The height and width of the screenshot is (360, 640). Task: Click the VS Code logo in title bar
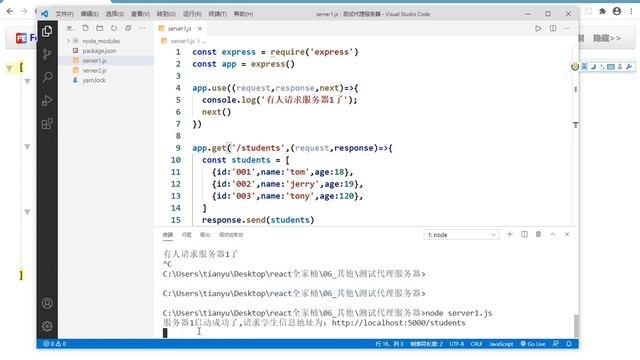click(44, 13)
